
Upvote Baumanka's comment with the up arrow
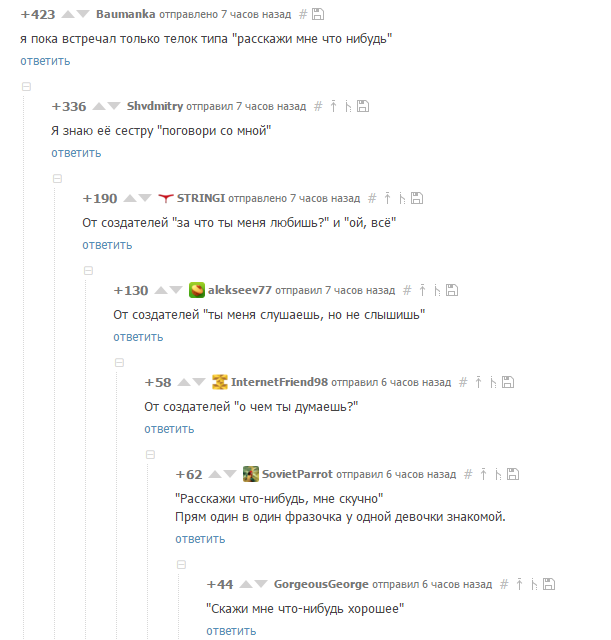pos(68,14)
